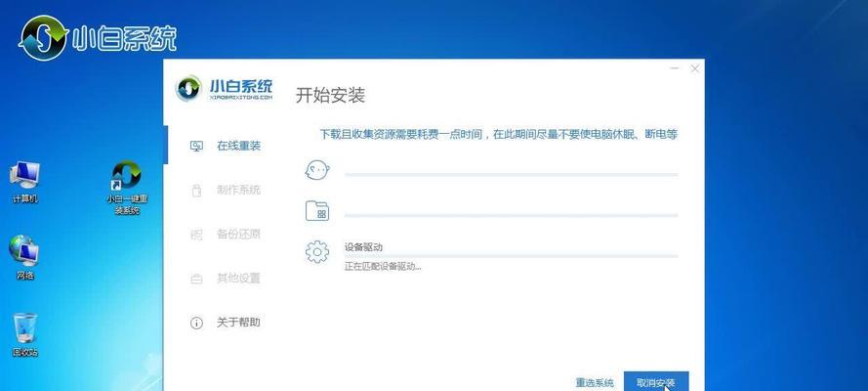This screenshot has width=868, height=391.
Task: Click the 设备驱动 label
Action: pyautogui.click(x=363, y=247)
